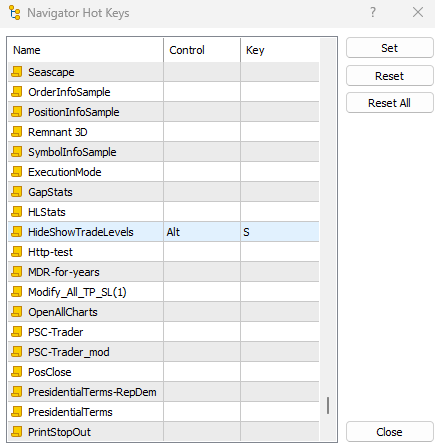The width and height of the screenshot is (435, 444).
Task: Select the PSC-Trader name text
Action: pyautogui.click(x=56, y=332)
